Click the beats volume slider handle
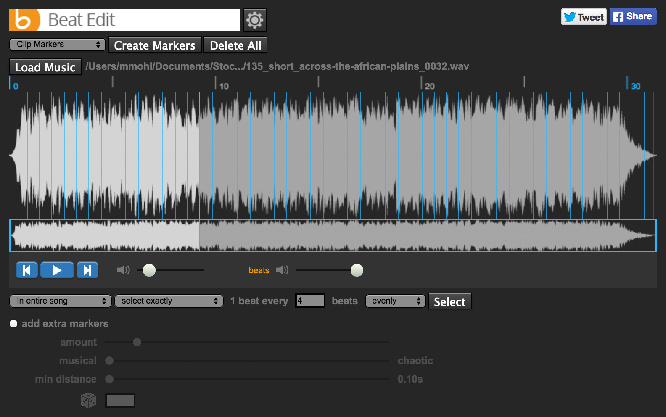The image size is (666, 417). click(356, 269)
